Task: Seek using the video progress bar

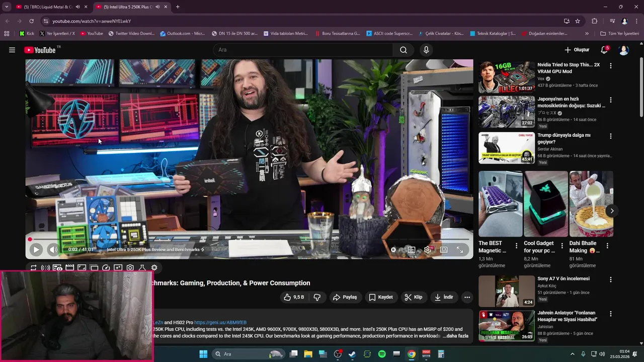Action: coord(249,239)
